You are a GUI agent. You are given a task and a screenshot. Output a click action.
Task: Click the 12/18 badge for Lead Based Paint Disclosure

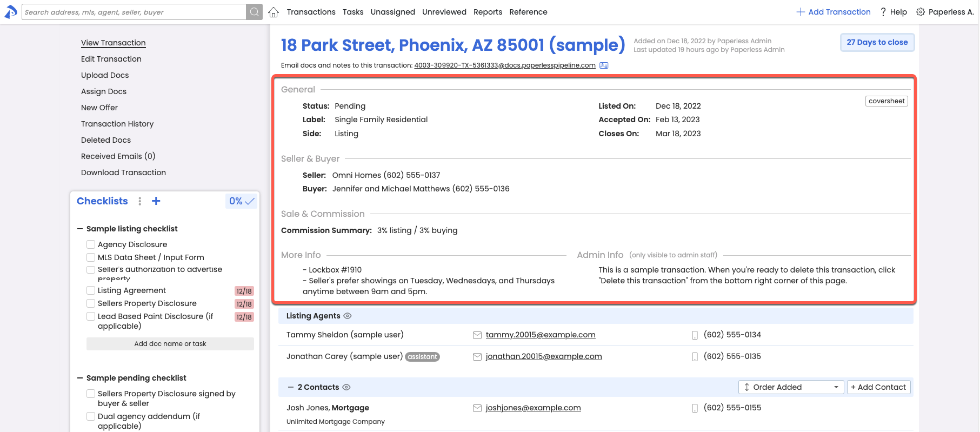click(244, 317)
